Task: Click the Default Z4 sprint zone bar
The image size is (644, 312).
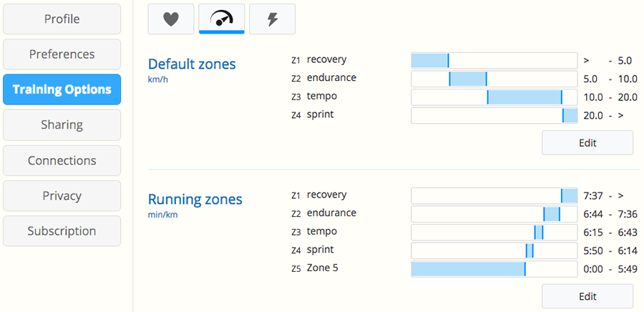Action: [494, 115]
